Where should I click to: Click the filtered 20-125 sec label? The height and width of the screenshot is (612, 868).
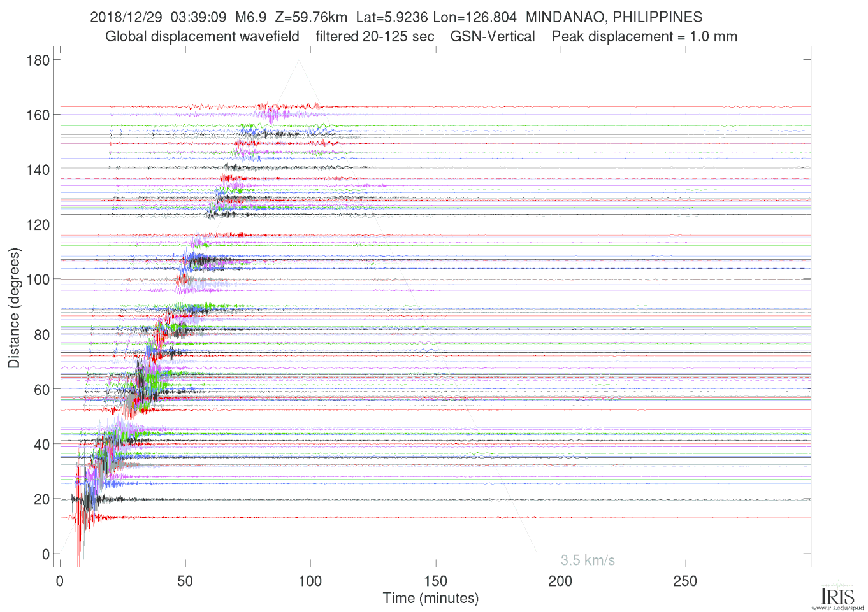pos(375,37)
